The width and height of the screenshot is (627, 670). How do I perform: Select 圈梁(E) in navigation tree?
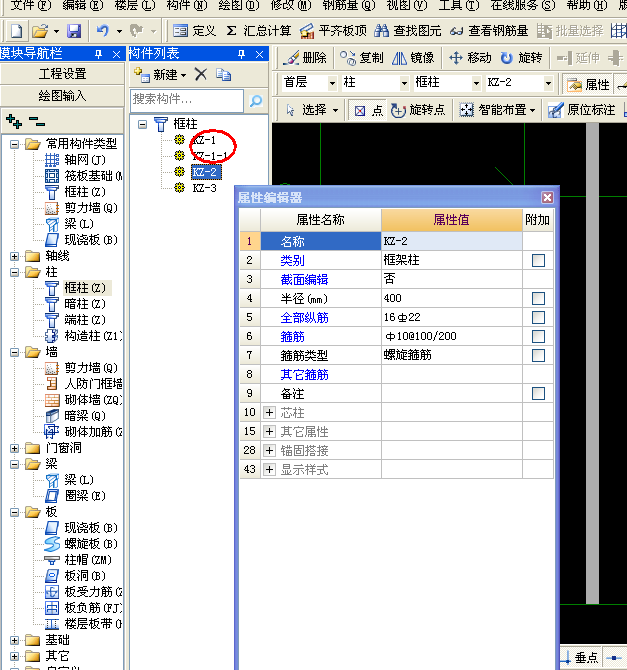point(85,496)
